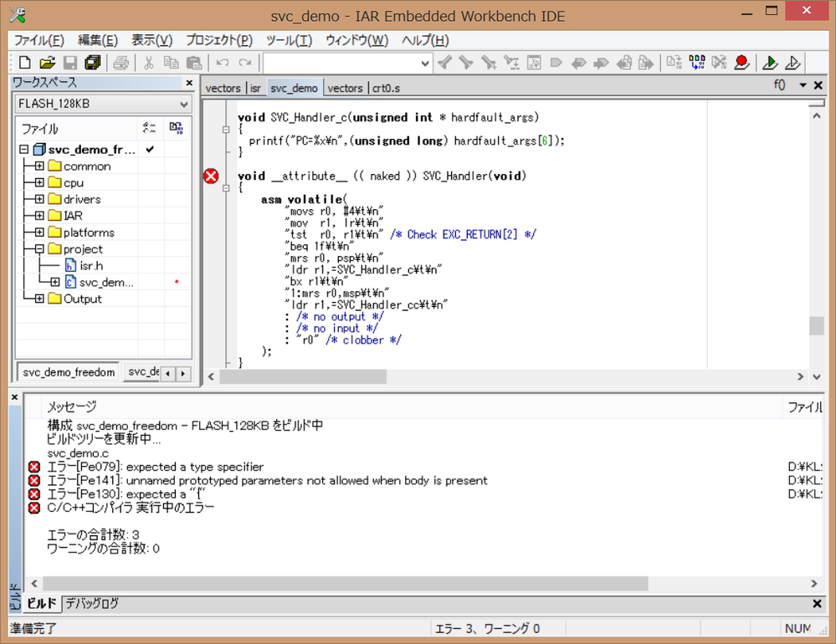Open the ヘルプ(H) menu
The height and width of the screenshot is (644, 836).
425,40
